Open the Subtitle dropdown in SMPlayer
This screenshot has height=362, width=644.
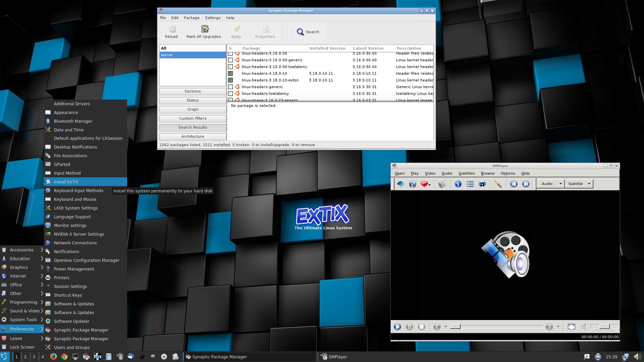coord(579,184)
